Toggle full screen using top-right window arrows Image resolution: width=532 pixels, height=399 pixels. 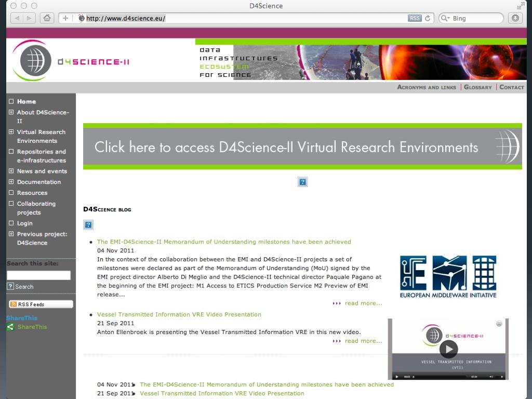(x=521, y=6)
